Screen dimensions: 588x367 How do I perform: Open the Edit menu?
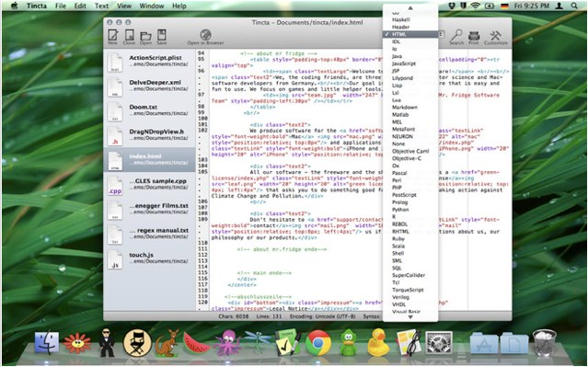80,6
